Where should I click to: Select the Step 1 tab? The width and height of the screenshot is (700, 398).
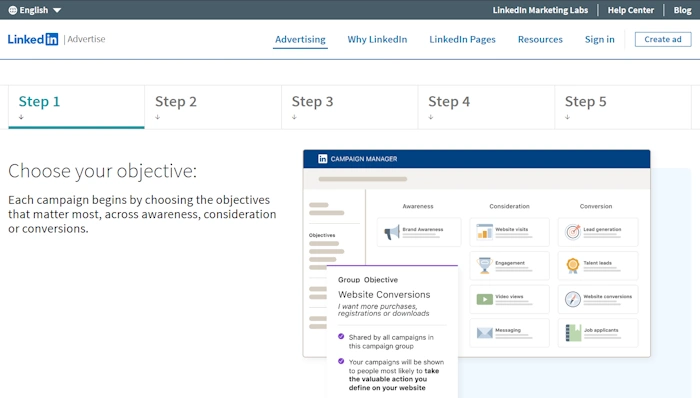76,107
